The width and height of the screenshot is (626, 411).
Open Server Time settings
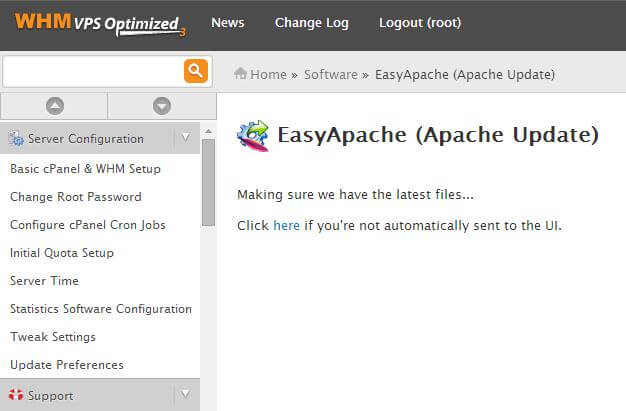coord(44,281)
